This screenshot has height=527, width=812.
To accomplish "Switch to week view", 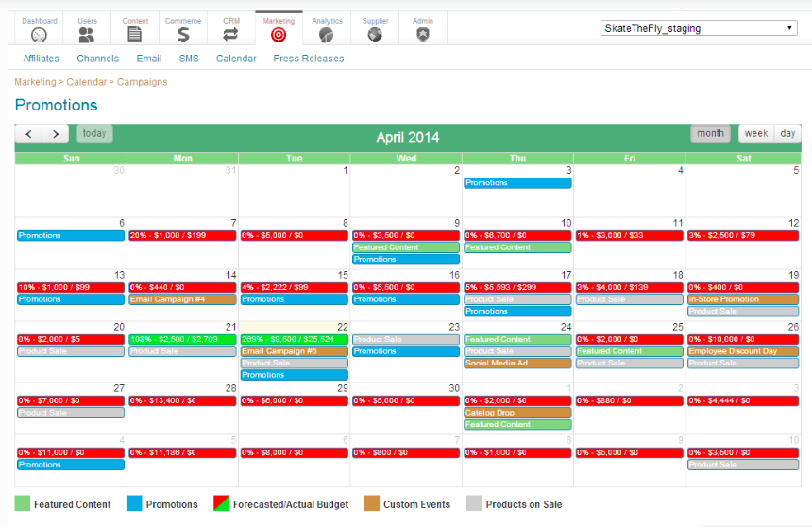I will [756, 133].
